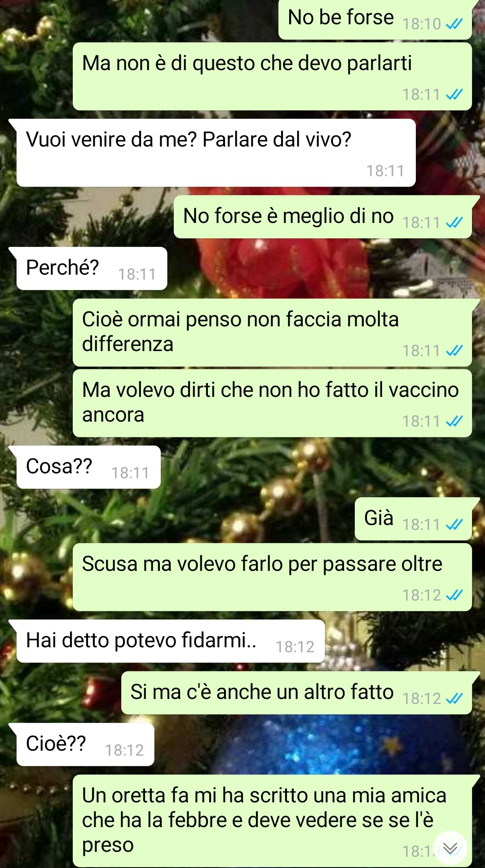
Task: Select the 'Perché?' message bubble
Action: coord(92,268)
